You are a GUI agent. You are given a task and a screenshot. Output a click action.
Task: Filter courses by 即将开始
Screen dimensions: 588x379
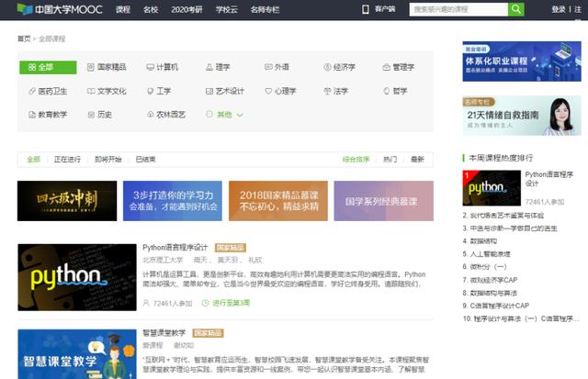pos(108,160)
